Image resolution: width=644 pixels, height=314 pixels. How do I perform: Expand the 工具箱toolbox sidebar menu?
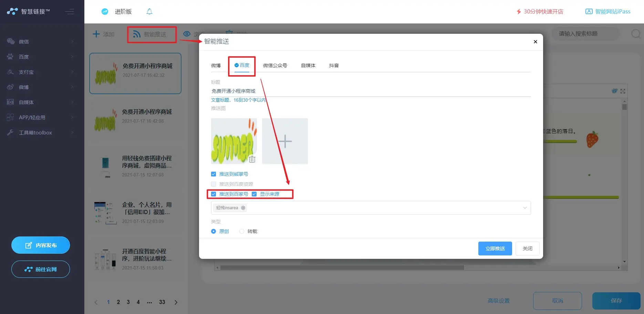coord(41,133)
